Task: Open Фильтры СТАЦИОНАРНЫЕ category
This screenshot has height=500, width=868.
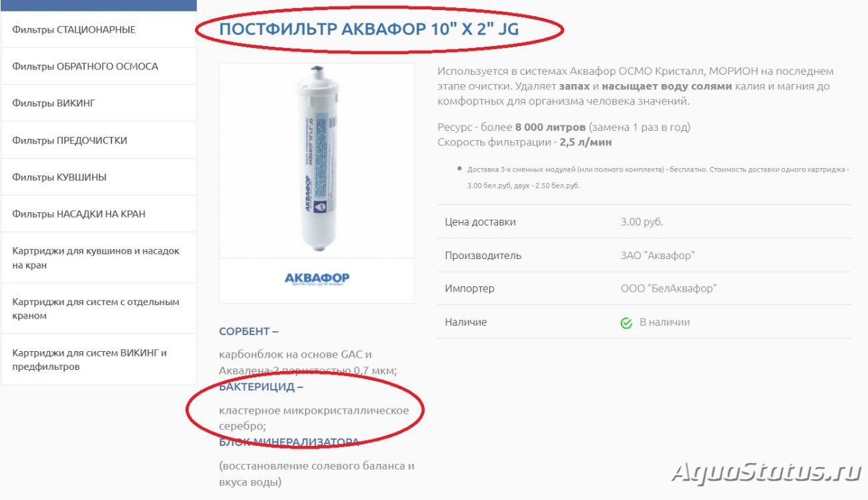Action: pyautogui.click(x=99, y=29)
